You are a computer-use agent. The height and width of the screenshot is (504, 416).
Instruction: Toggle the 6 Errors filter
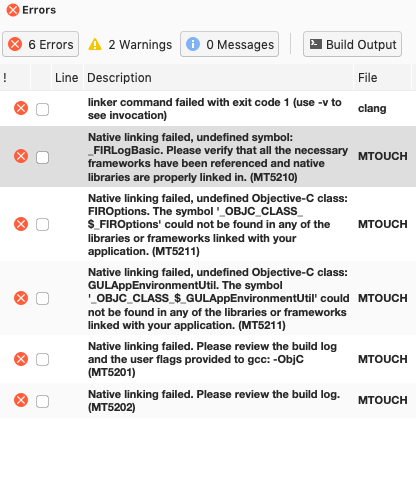(41, 44)
